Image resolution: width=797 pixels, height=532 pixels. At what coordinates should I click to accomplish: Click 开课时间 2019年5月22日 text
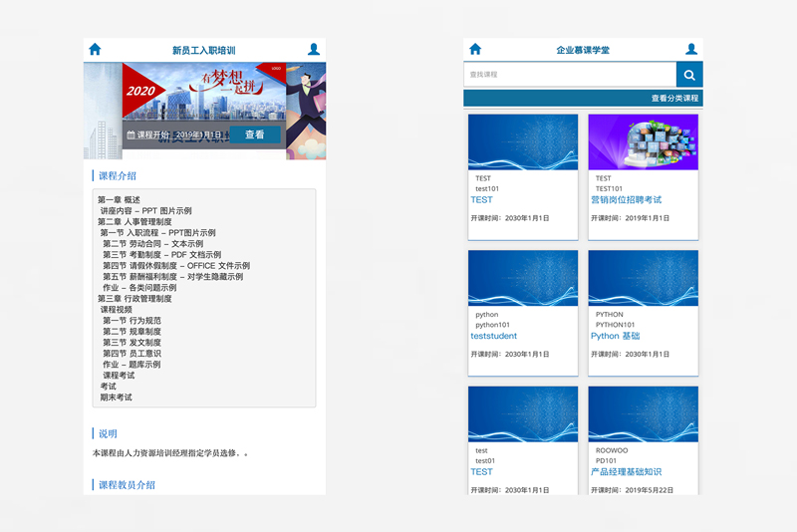(x=632, y=490)
